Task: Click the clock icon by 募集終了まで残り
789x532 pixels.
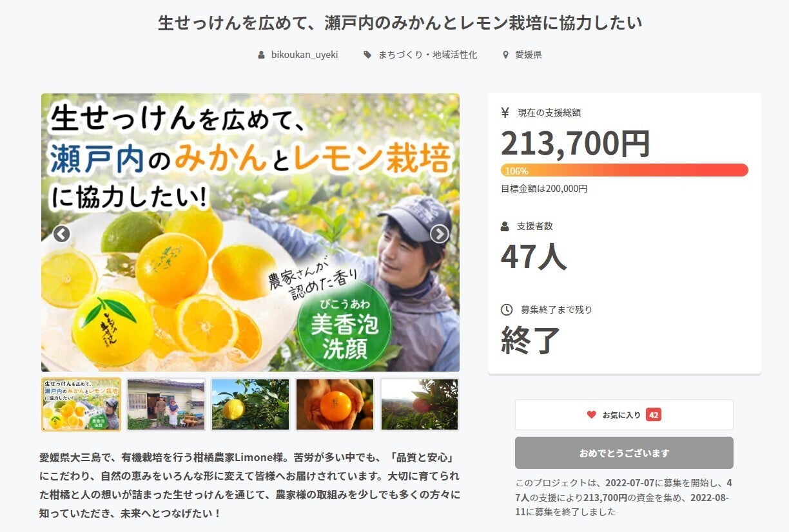Action: 507,310
